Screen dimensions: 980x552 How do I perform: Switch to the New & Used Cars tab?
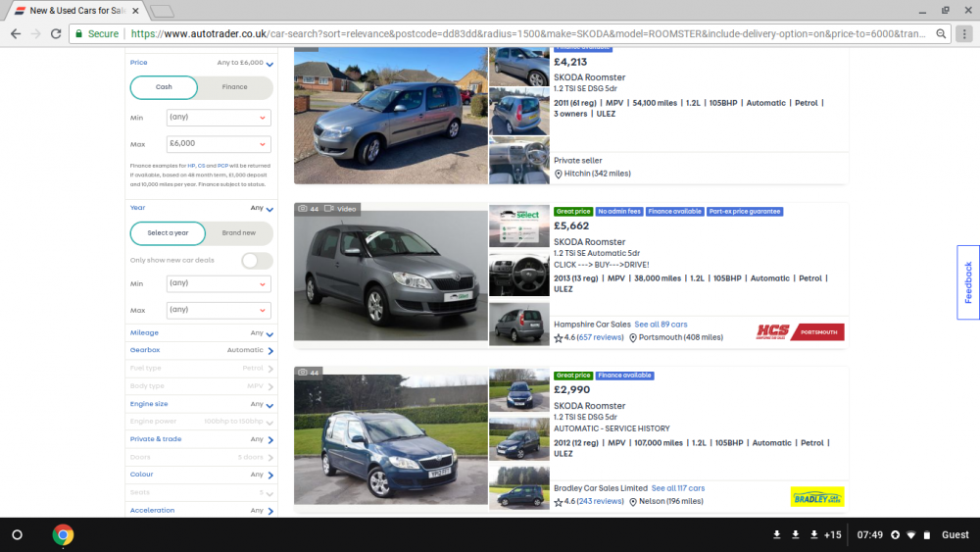click(x=76, y=11)
